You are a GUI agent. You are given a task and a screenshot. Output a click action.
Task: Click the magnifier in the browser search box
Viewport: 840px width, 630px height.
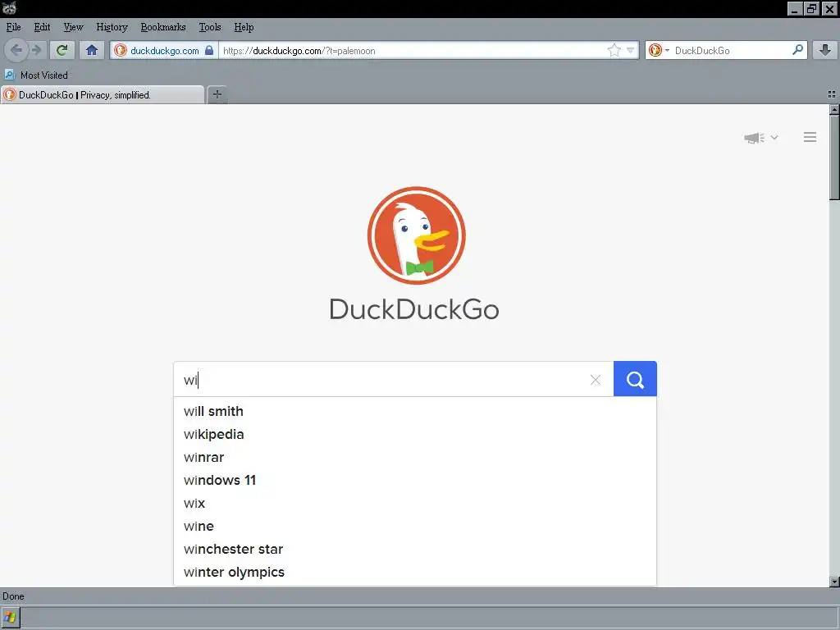pyautogui.click(x=797, y=50)
